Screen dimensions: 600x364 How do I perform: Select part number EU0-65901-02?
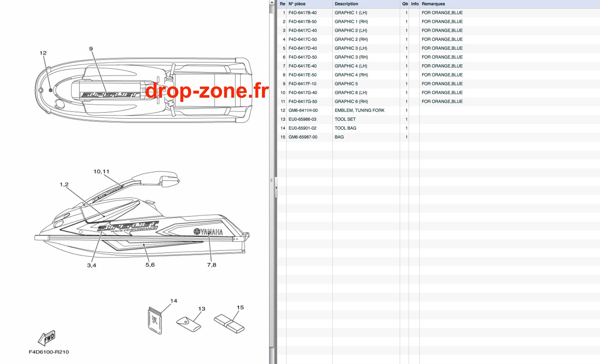tap(302, 128)
